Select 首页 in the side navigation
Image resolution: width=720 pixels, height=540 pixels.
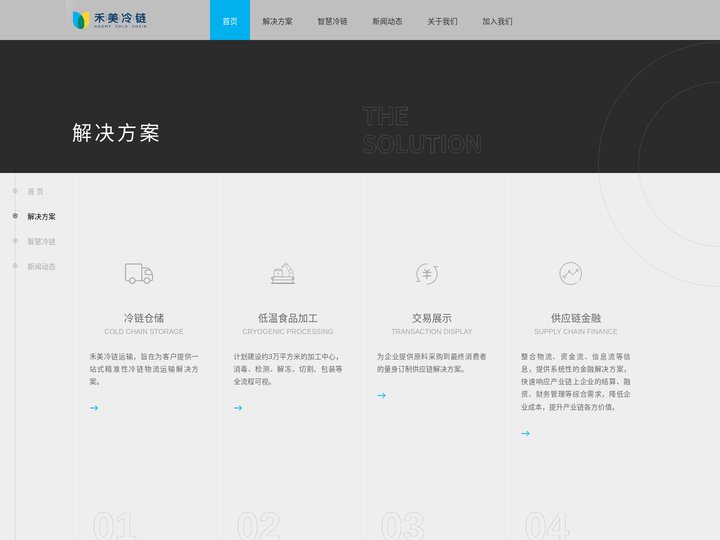pos(35,191)
